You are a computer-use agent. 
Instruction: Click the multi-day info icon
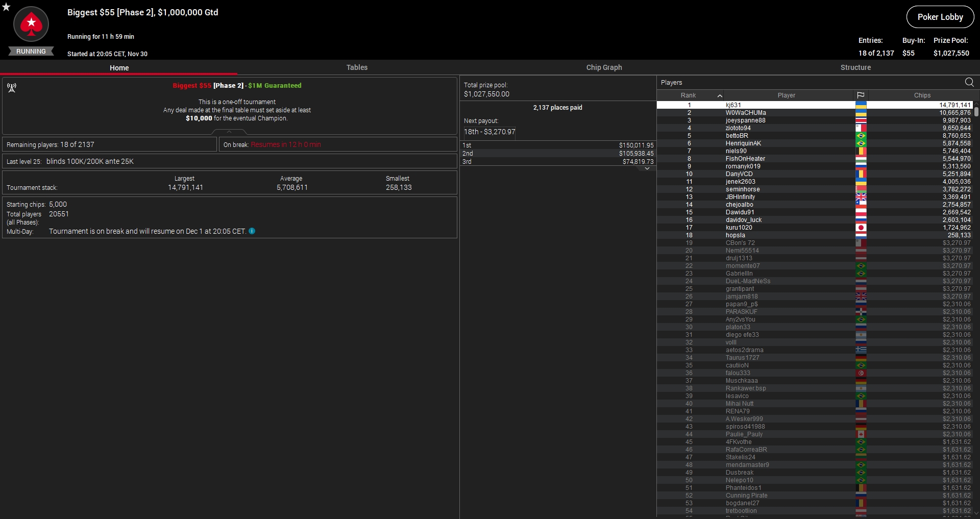(x=252, y=231)
